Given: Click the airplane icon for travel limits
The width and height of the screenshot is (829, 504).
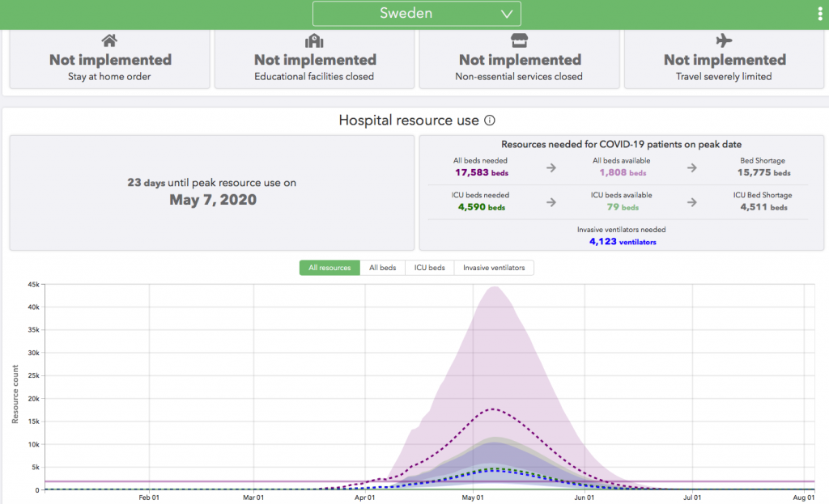Looking at the screenshot, I should tap(724, 40).
